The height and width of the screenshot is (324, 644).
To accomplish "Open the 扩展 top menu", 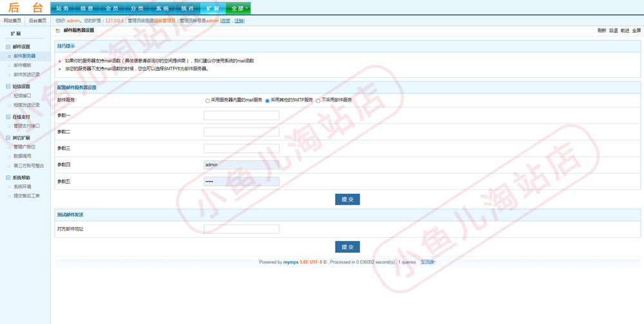I will tap(213, 8).
